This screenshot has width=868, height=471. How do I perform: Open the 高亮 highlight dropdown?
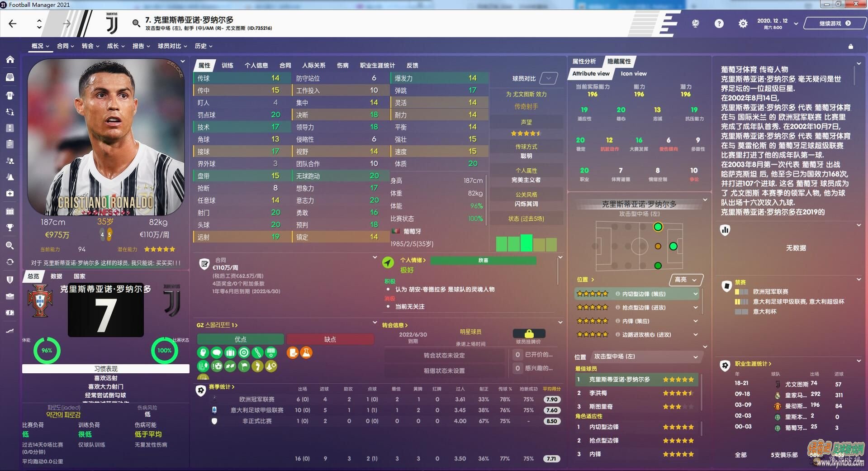pos(686,280)
